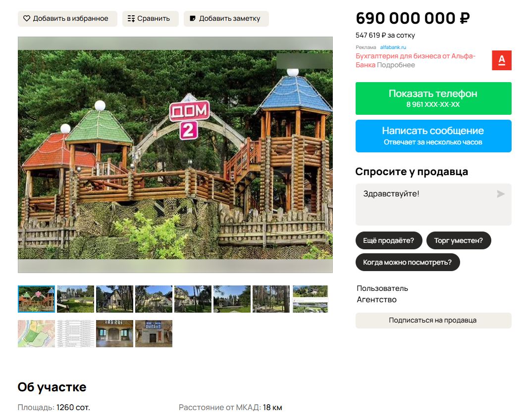Pick 'Когда можно посмотреть?' quick question

pyautogui.click(x=408, y=263)
